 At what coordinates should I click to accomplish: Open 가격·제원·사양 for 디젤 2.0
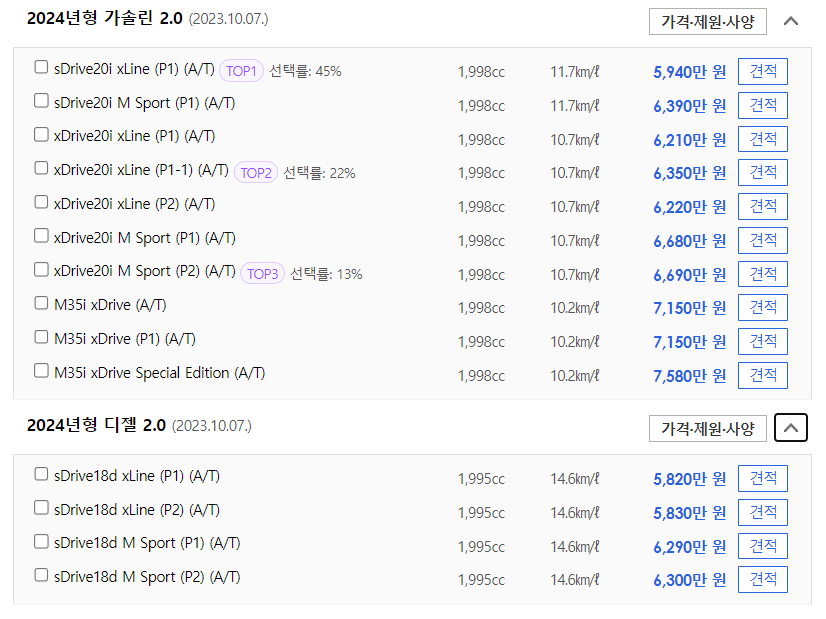(707, 428)
